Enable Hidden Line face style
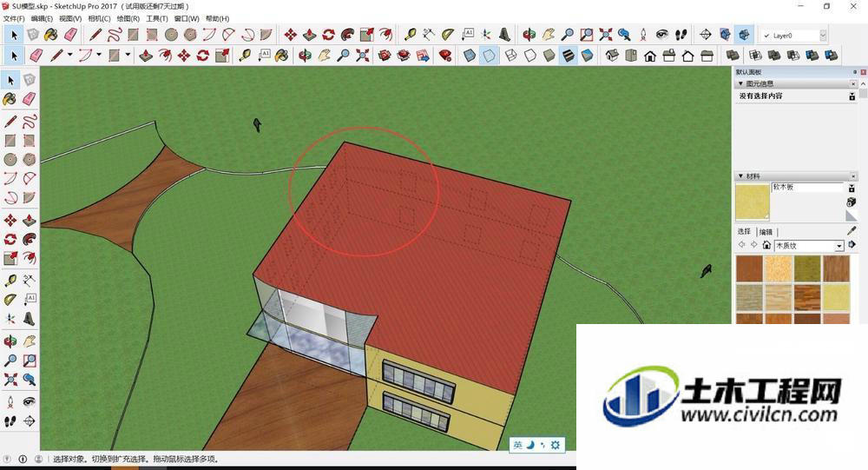868x470 pixels. coord(529,56)
